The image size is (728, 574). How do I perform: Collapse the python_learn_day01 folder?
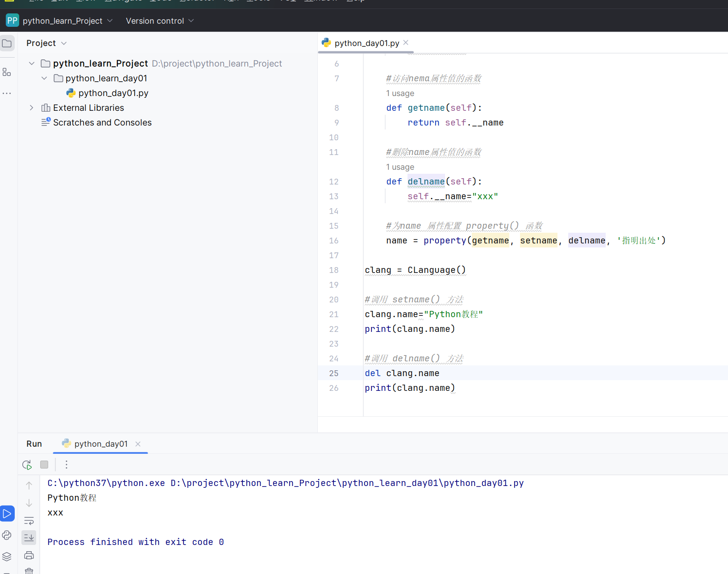click(44, 78)
